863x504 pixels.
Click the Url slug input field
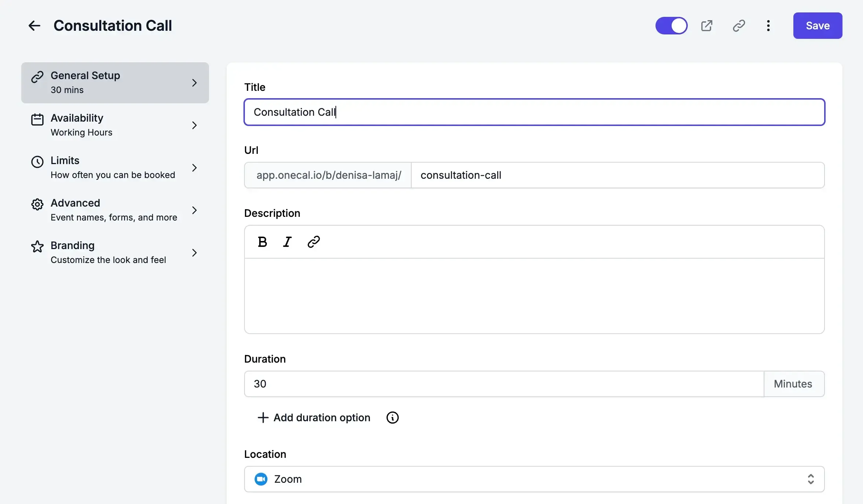617,175
